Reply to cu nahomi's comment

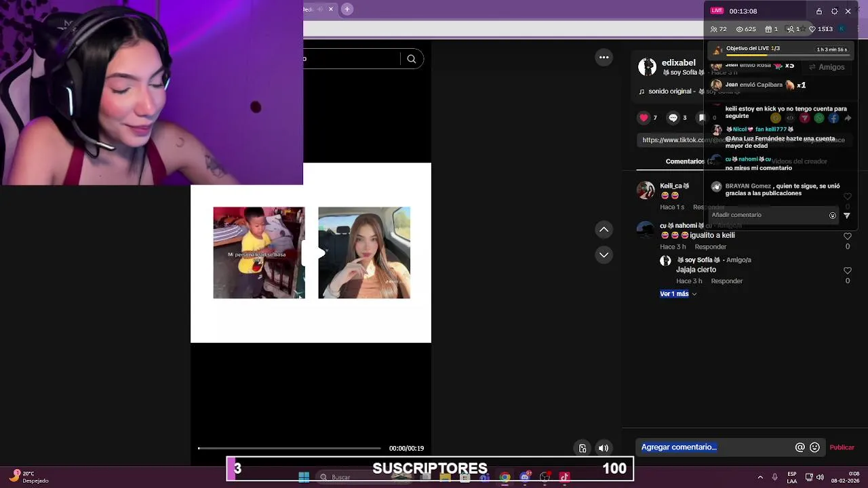(711, 247)
